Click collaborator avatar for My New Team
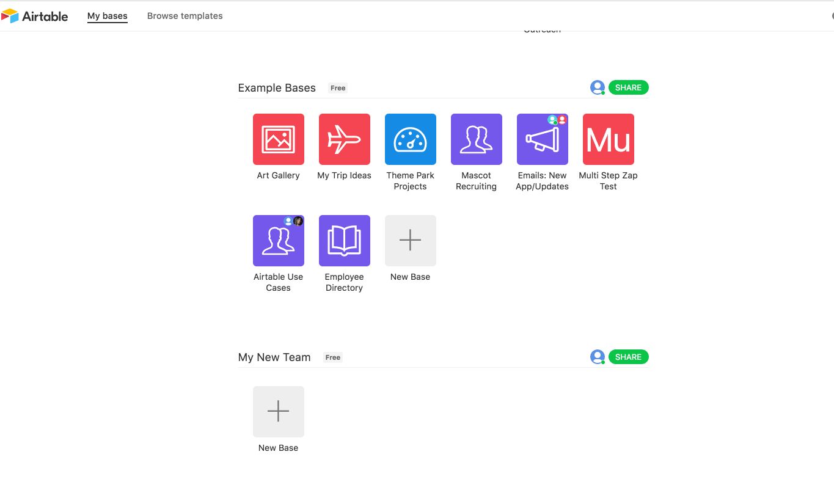 (x=597, y=357)
